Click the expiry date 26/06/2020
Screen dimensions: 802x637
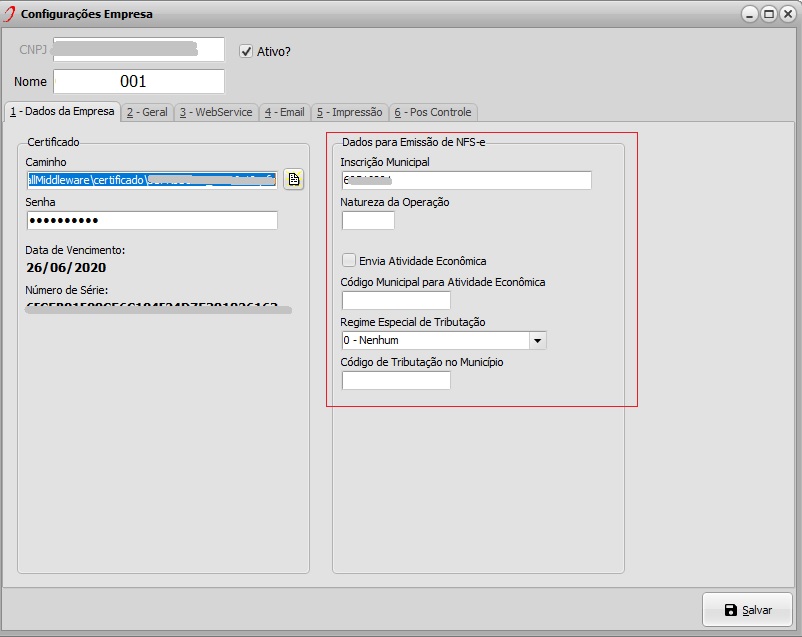point(66,268)
